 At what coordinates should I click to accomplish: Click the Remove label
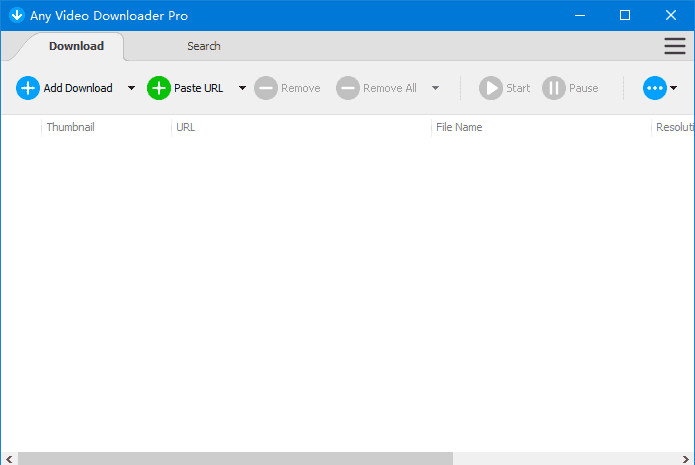[301, 88]
